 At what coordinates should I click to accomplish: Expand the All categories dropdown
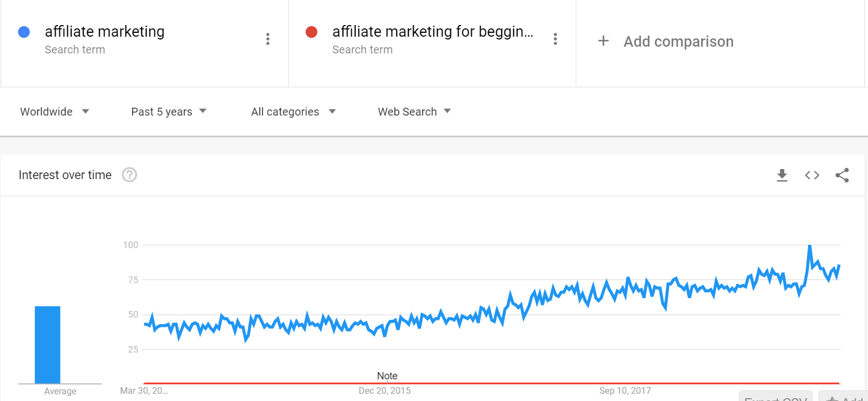click(293, 112)
